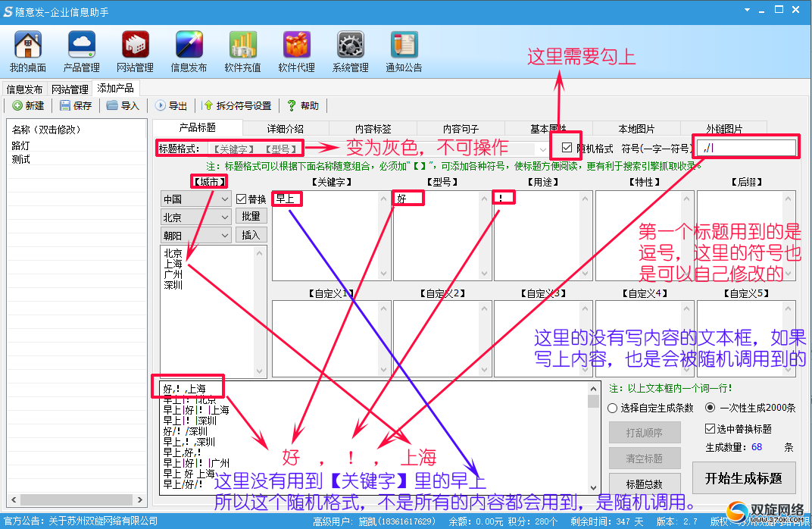
Task: Click the 网站管理 toolbar icon
Action: tap(135, 52)
